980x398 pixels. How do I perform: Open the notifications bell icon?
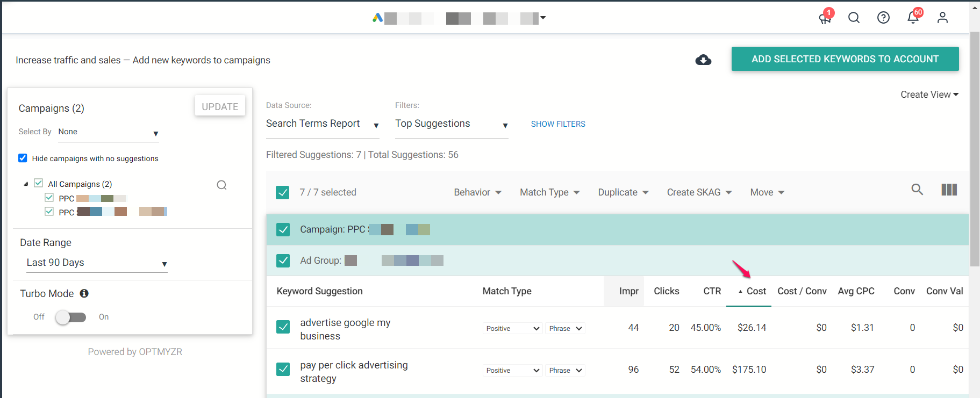tap(913, 18)
